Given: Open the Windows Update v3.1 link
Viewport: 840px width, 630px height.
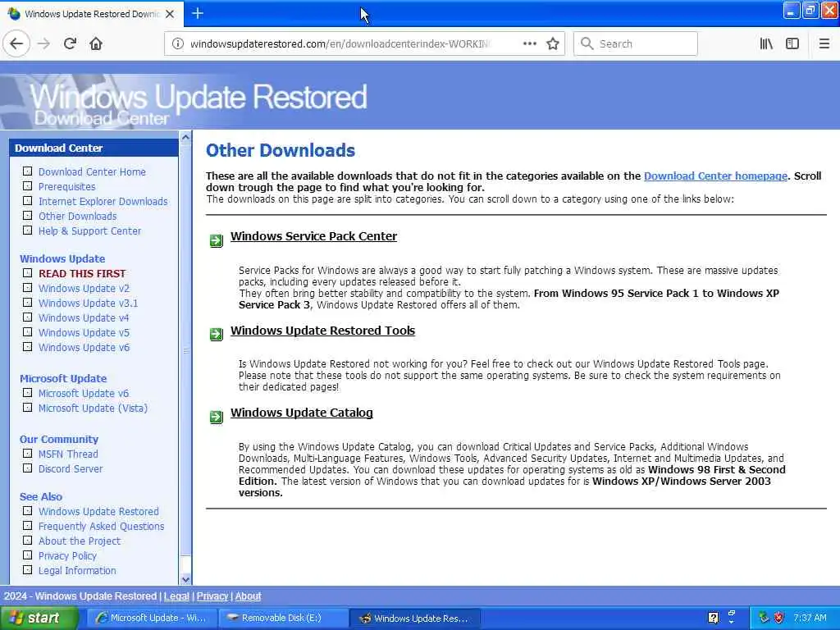Looking at the screenshot, I should coord(88,303).
